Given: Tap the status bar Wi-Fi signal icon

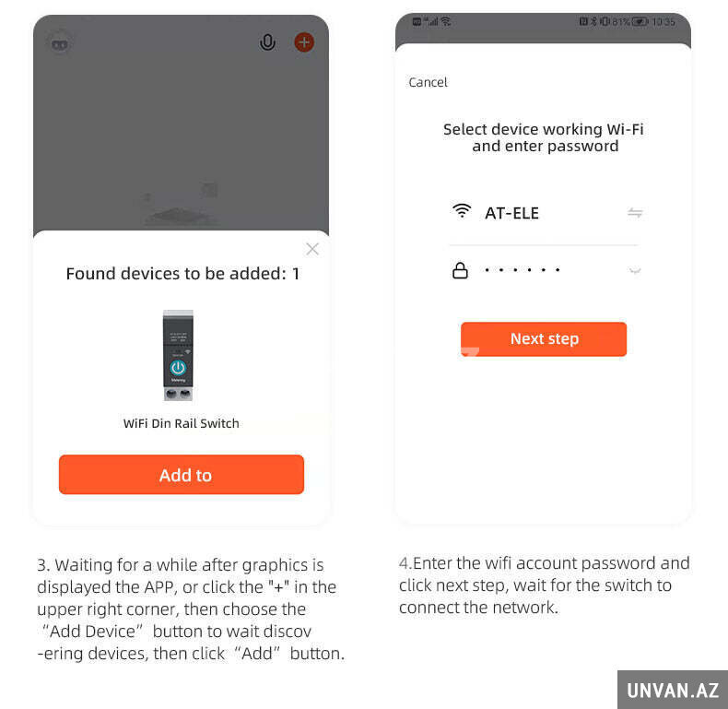Looking at the screenshot, I should point(446,21).
